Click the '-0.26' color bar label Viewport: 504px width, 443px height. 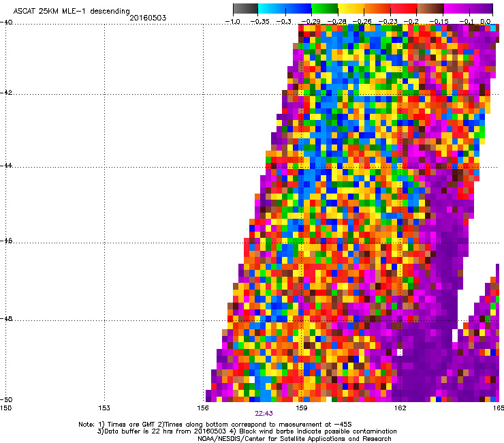[362, 22]
